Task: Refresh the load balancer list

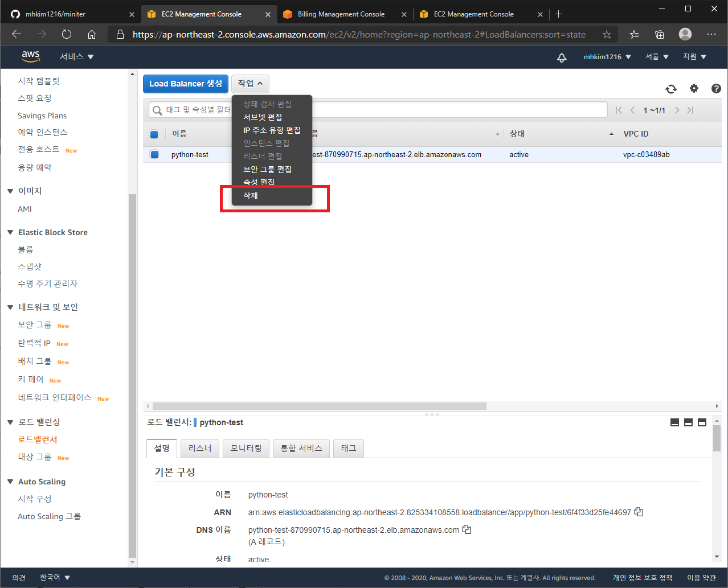Action: 671,89
